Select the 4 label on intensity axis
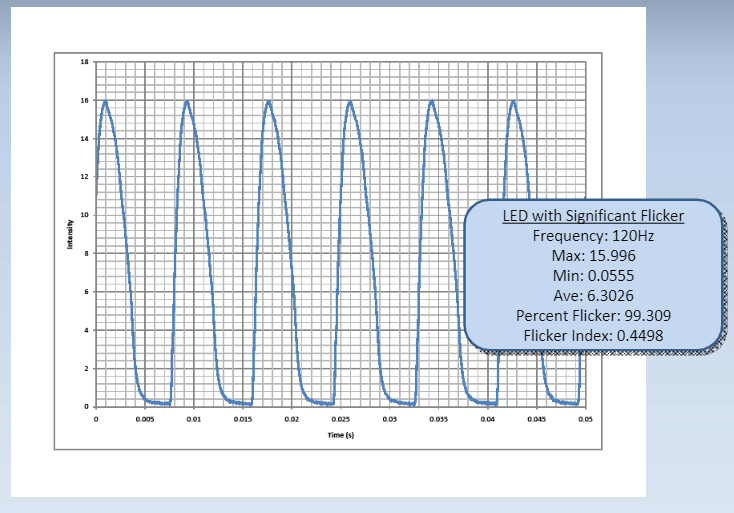Screen dimensions: 734x513 tap(86, 330)
